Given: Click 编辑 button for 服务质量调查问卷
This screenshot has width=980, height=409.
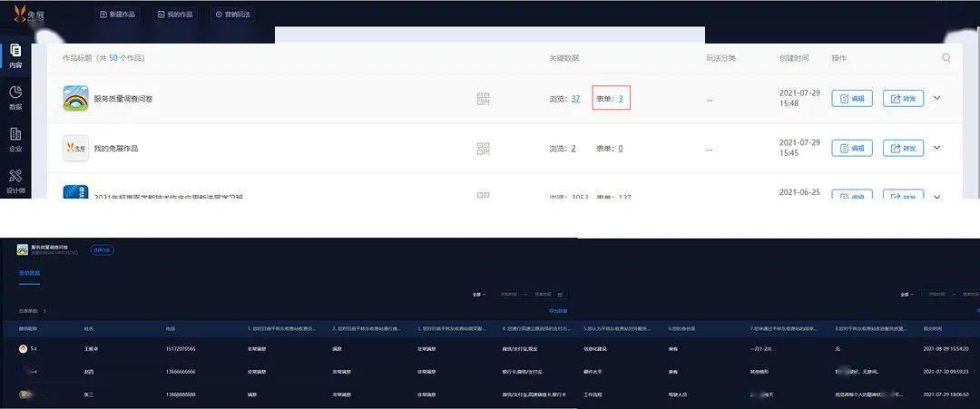Looking at the screenshot, I should pyautogui.click(x=851, y=98).
